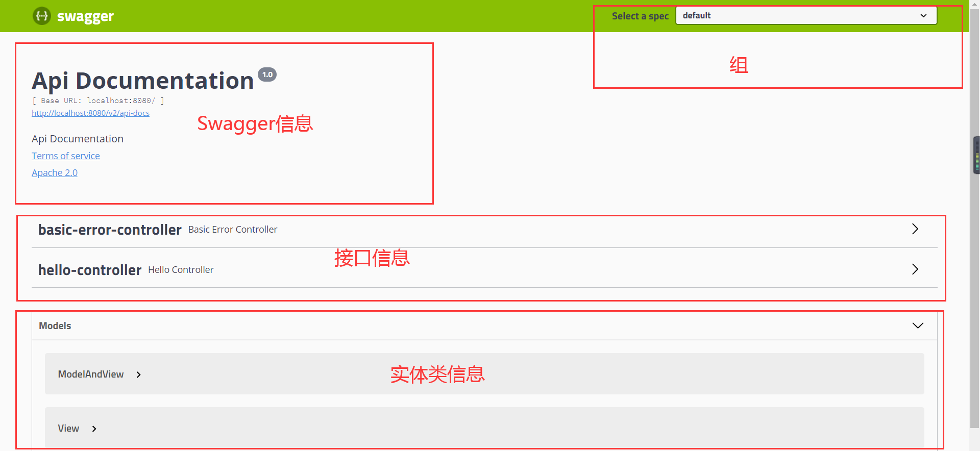Click the Hello Controller description

click(181, 270)
